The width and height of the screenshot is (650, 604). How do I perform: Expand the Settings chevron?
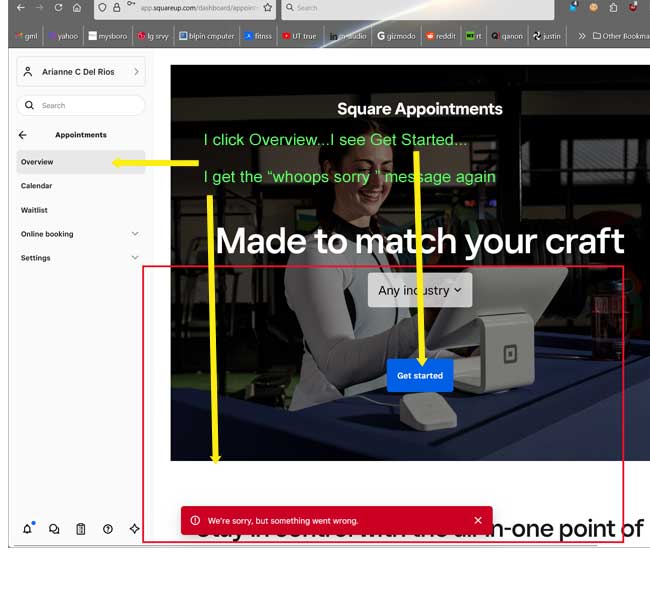point(135,258)
